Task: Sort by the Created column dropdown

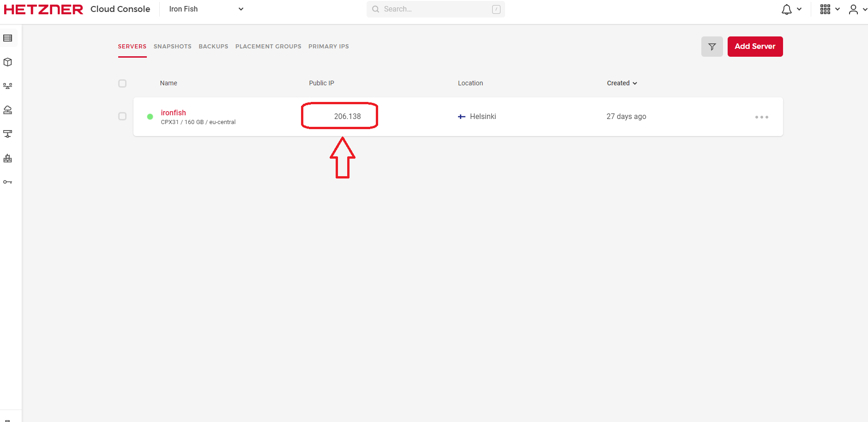Action: pos(622,83)
